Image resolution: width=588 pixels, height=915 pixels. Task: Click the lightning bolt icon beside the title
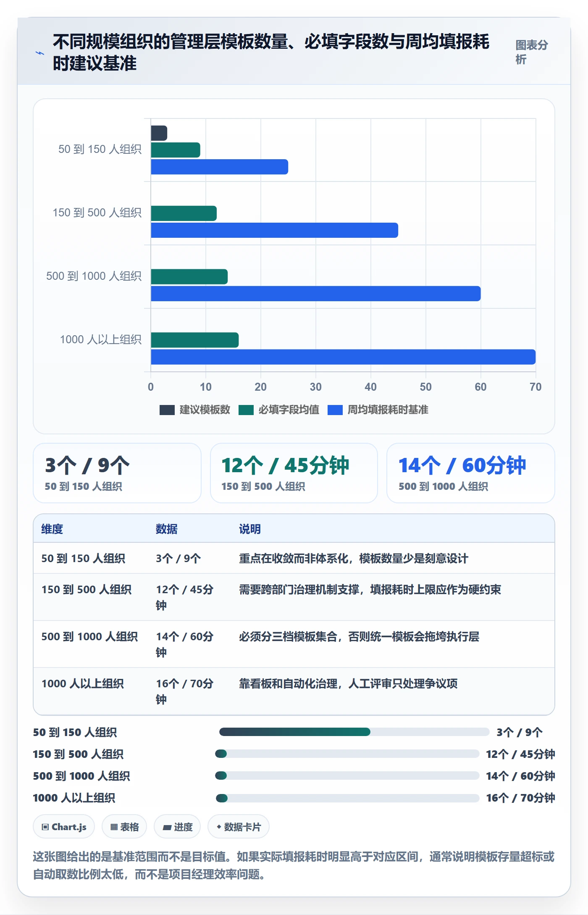(40, 53)
